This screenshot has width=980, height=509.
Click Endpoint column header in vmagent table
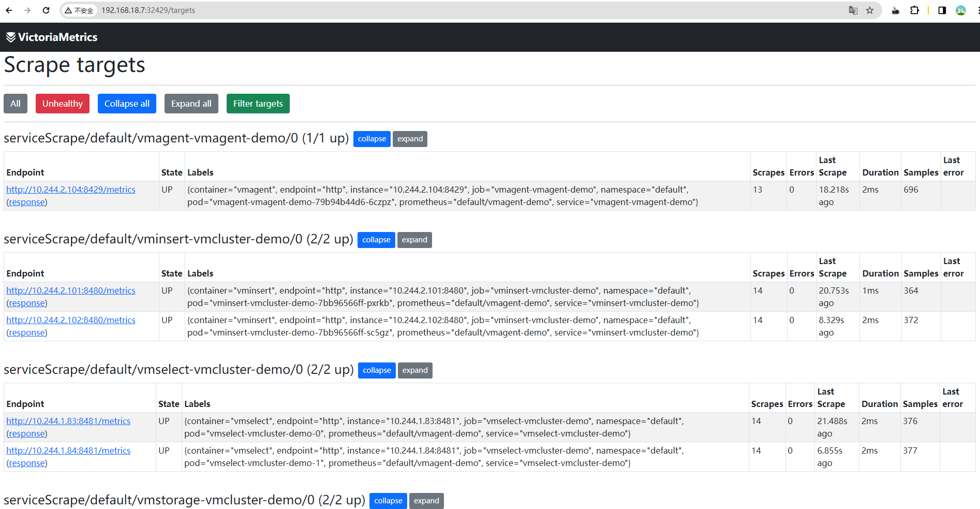[x=25, y=172]
